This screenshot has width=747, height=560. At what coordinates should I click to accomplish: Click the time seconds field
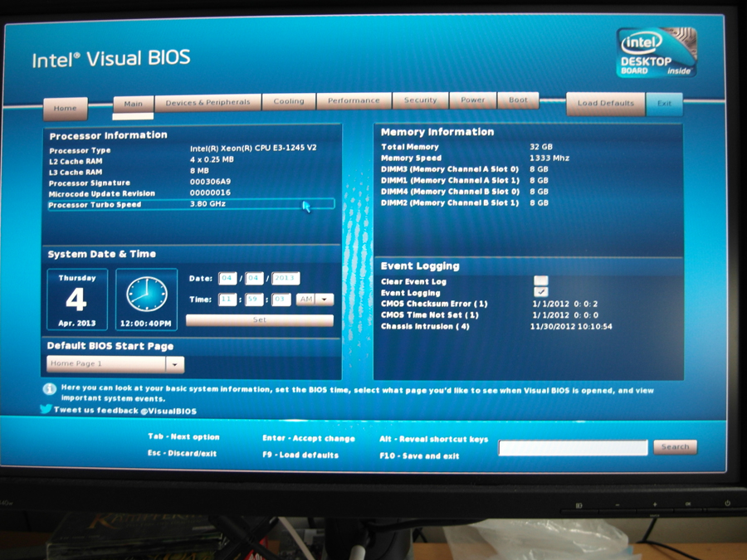point(281,299)
